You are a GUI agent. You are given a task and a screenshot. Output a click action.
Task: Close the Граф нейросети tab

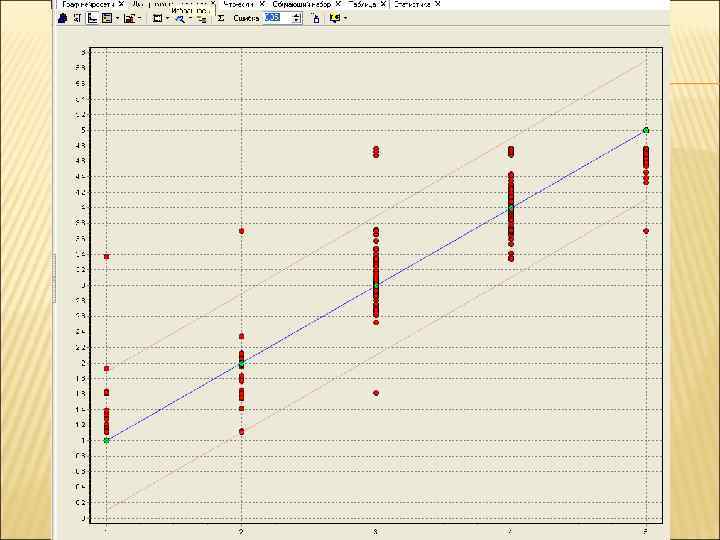click(121, 4)
